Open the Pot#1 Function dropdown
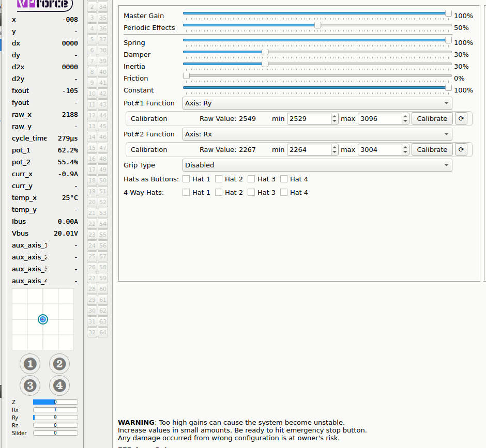The image size is (486, 448). pyautogui.click(x=317, y=103)
